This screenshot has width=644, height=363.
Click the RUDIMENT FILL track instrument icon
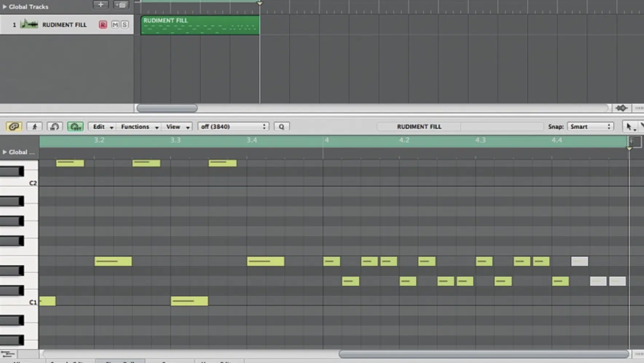pos(29,24)
